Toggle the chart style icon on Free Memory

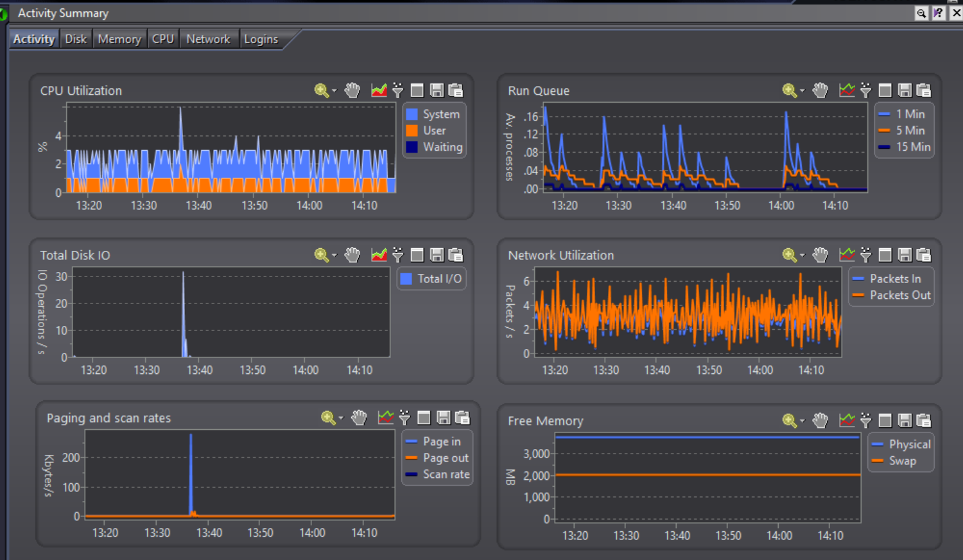[x=847, y=421]
